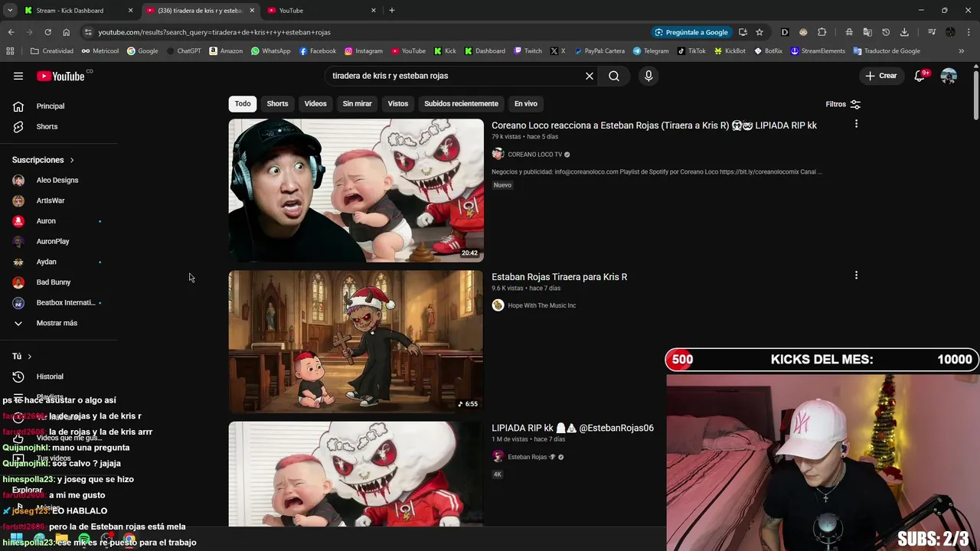Click the browser address bar URL
Image resolution: width=980 pixels, height=551 pixels.
(214, 32)
